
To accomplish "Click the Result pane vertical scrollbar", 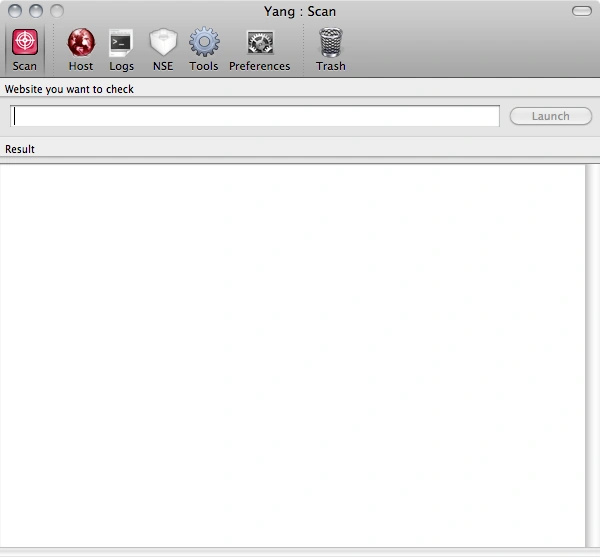I will [x=592, y=356].
